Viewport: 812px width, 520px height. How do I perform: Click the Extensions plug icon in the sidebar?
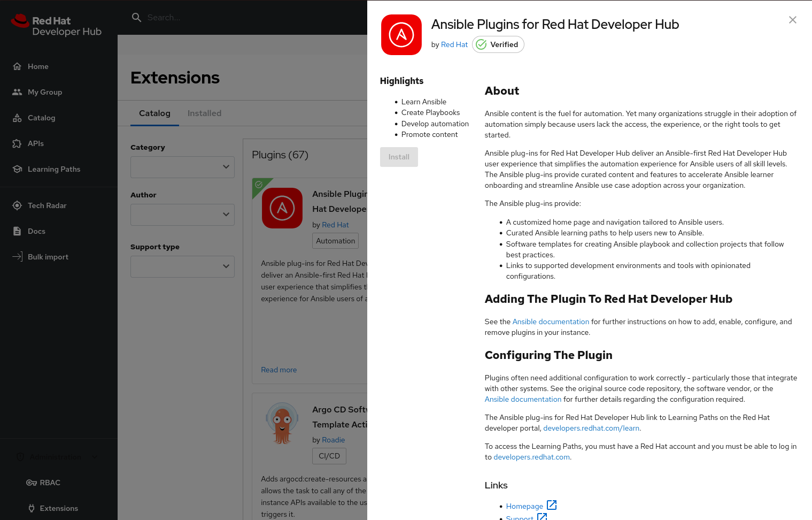[x=32, y=508]
